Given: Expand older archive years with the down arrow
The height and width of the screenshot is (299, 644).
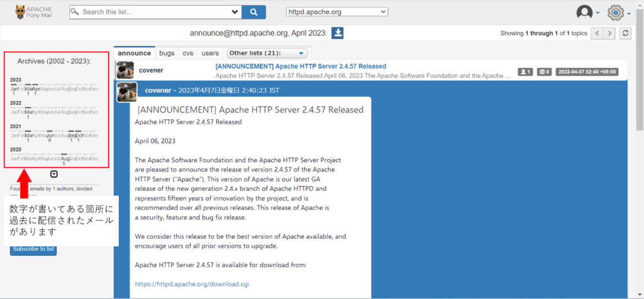Looking at the screenshot, I should point(54,175).
